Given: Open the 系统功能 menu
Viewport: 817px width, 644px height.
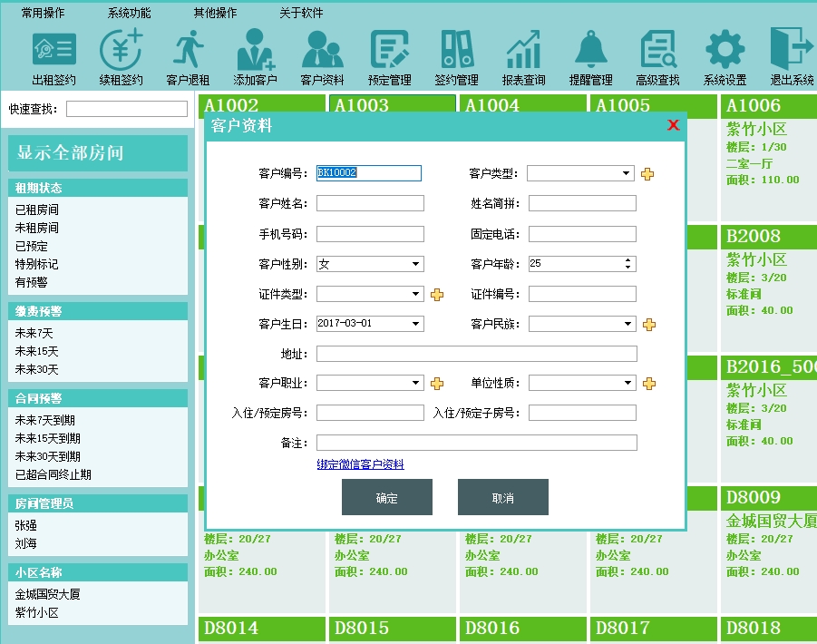Looking at the screenshot, I should tap(129, 13).
